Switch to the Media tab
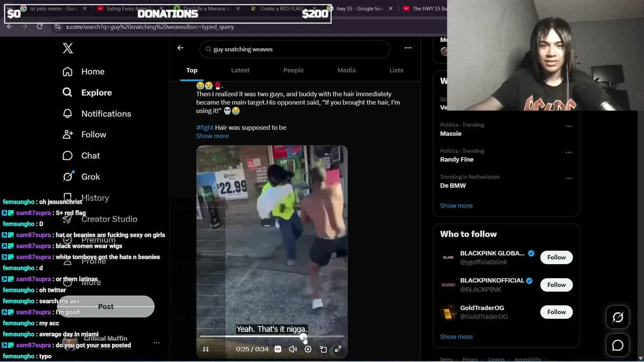644x362 pixels. point(347,70)
